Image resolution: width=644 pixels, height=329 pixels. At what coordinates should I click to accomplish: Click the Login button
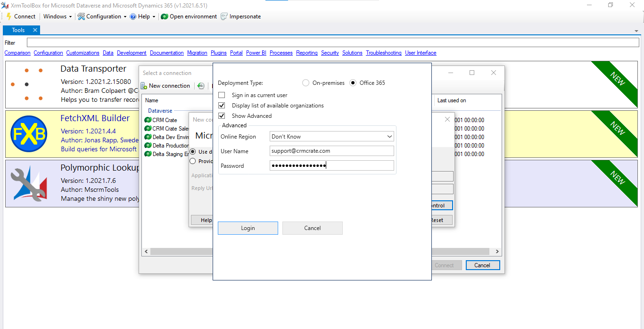pos(248,228)
